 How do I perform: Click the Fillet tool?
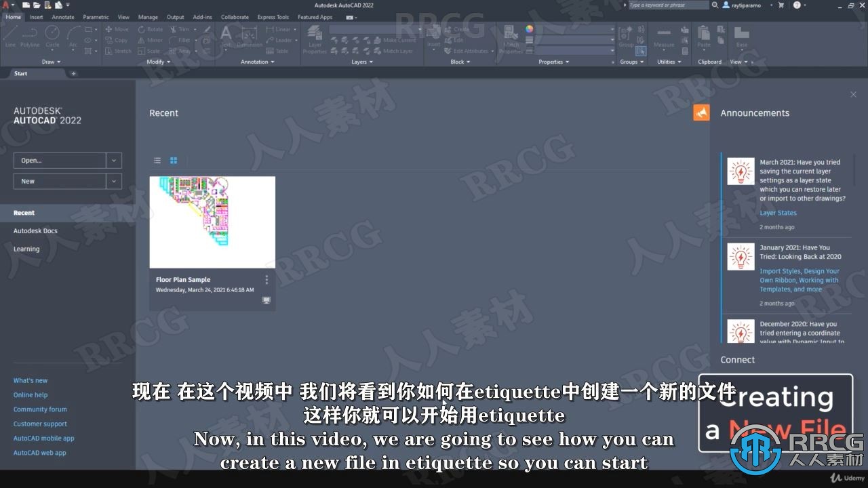(x=180, y=40)
